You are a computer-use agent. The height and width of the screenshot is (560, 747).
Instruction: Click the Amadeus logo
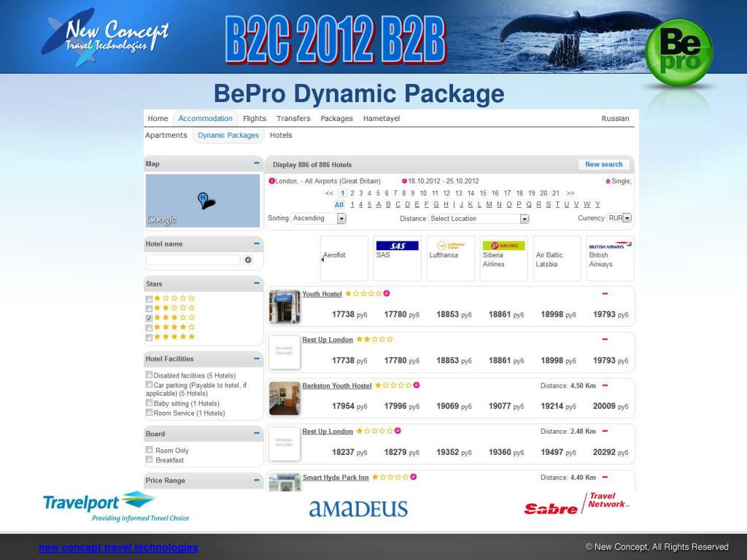pos(358,508)
